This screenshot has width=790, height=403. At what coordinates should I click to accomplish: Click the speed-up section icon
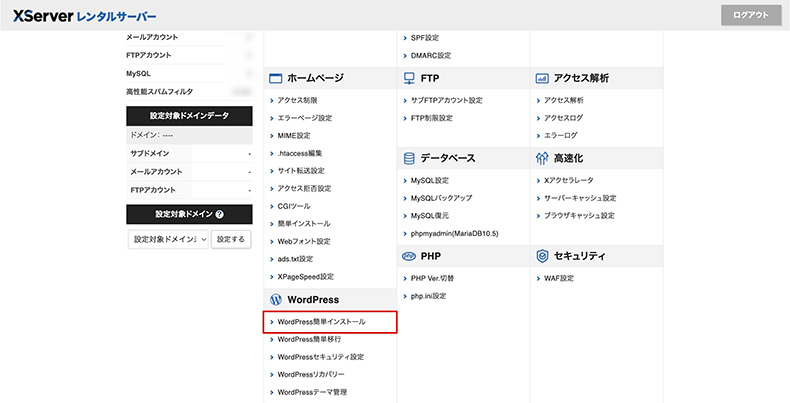point(542,158)
